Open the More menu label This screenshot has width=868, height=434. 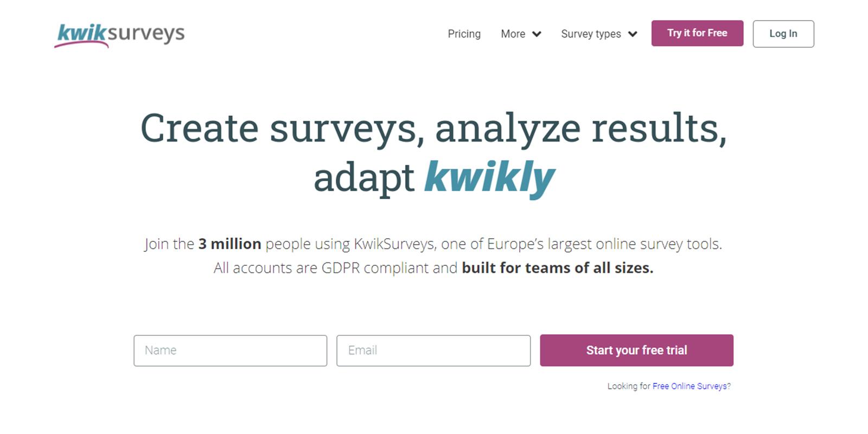coord(513,34)
